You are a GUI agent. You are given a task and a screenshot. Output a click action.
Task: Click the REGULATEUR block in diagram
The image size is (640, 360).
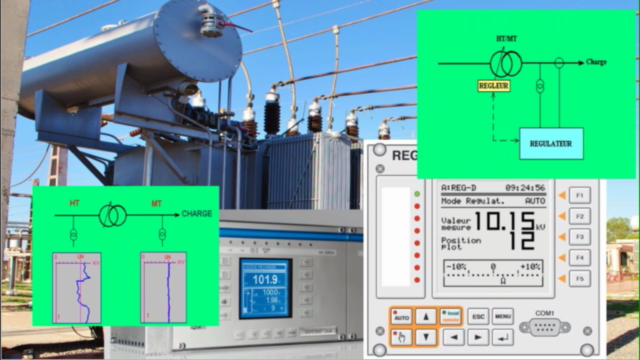[551, 144]
